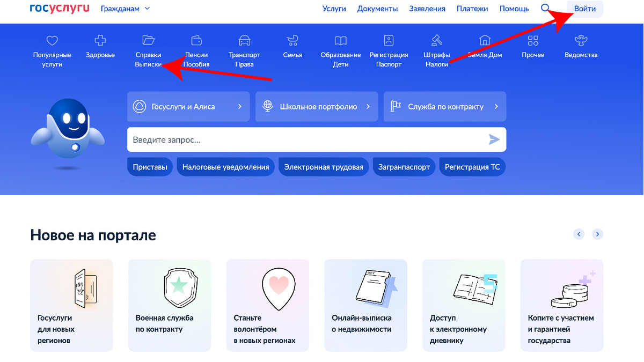
Task: Open Доступ к электронному дневнику card
Action: [464, 305]
